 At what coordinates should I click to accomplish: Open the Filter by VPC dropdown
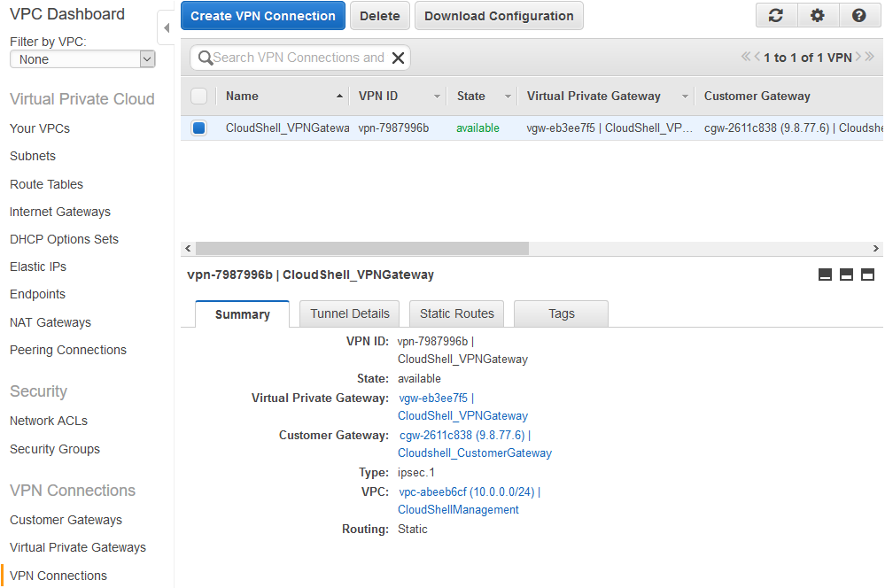tap(82, 59)
